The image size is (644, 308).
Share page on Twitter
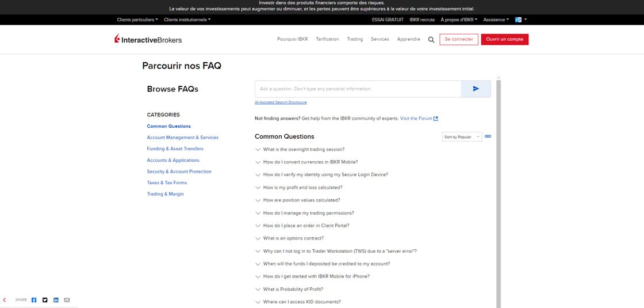(x=45, y=300)
